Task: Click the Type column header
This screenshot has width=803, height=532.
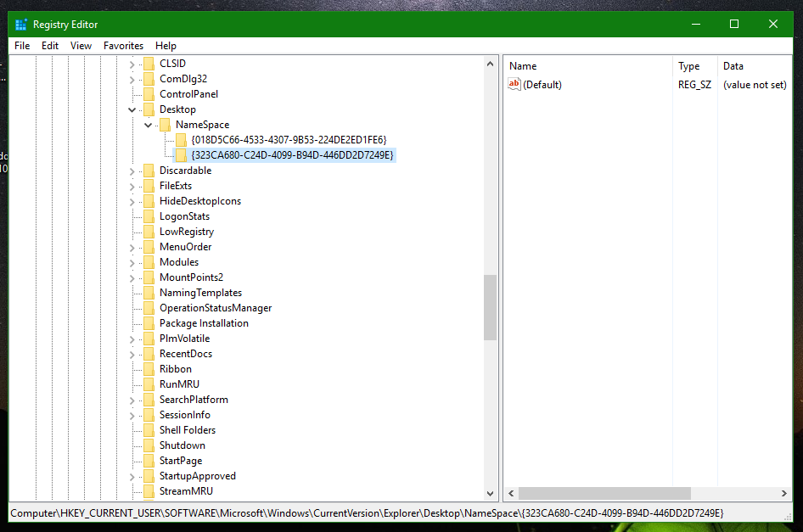Action: pos(688,66)
